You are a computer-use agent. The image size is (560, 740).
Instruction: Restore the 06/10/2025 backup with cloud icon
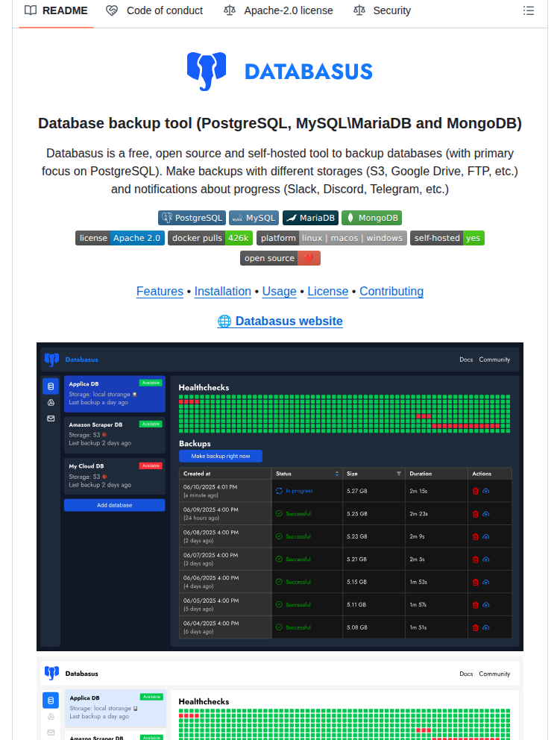pos(486,491)
